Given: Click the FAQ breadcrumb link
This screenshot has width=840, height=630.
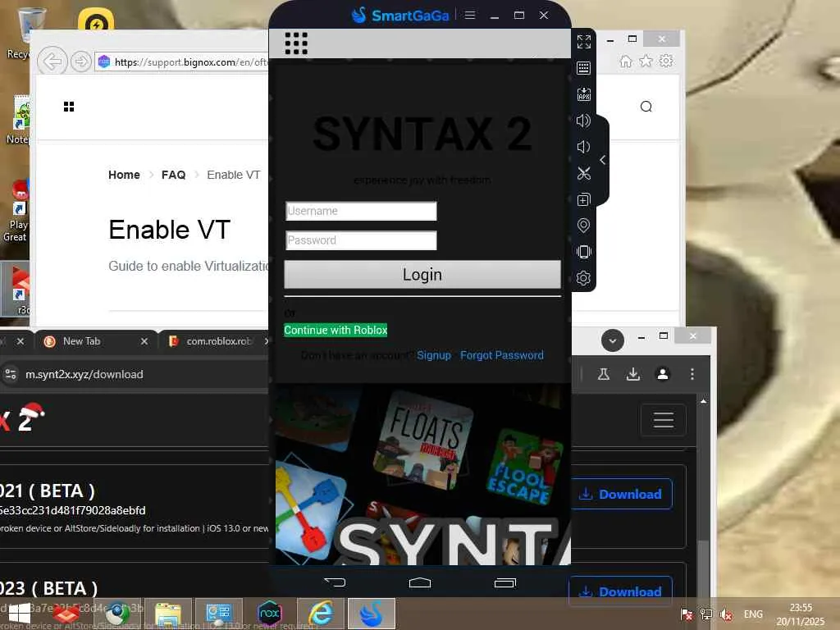Looking at the screenshot, I should tap(174, 175).
